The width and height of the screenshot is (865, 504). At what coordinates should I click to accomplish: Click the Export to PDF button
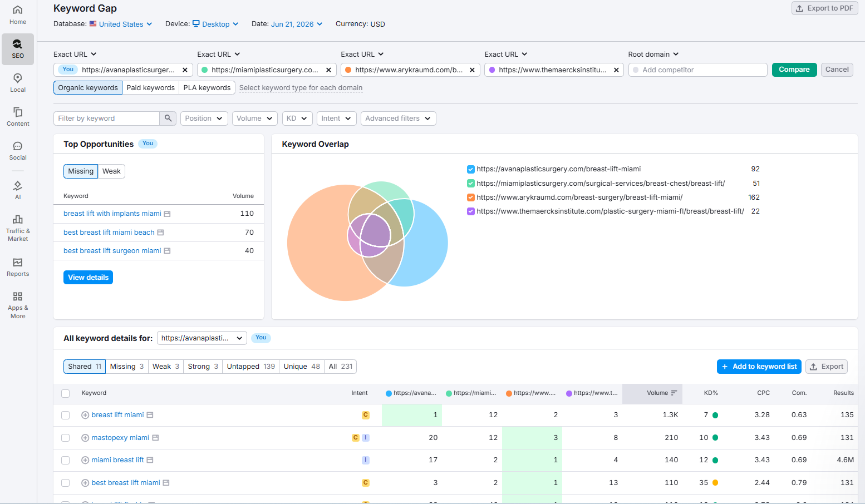pos(824,8)
